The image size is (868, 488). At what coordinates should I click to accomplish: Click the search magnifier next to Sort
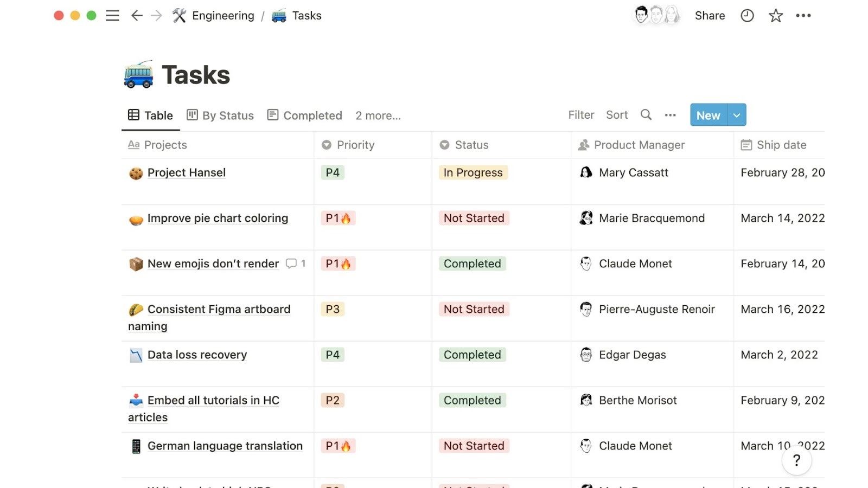coord(646,115)
